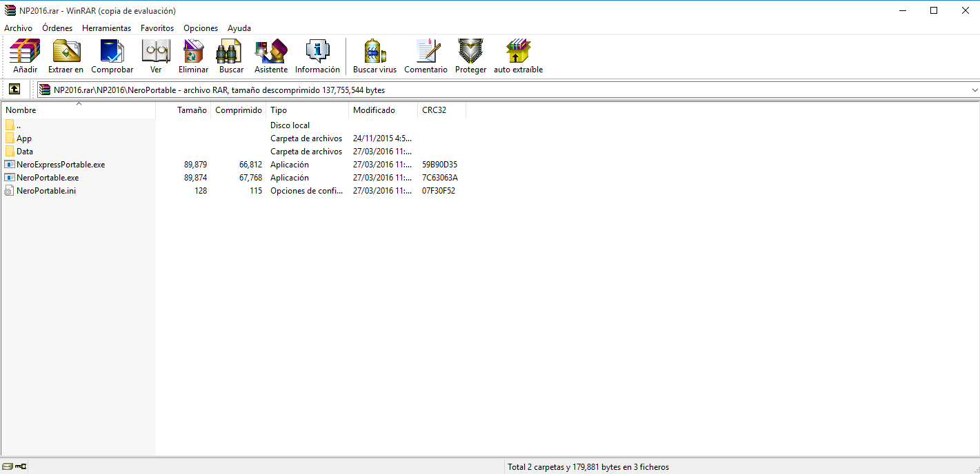Click the Añadir toolbar icon

pos(25,52)
